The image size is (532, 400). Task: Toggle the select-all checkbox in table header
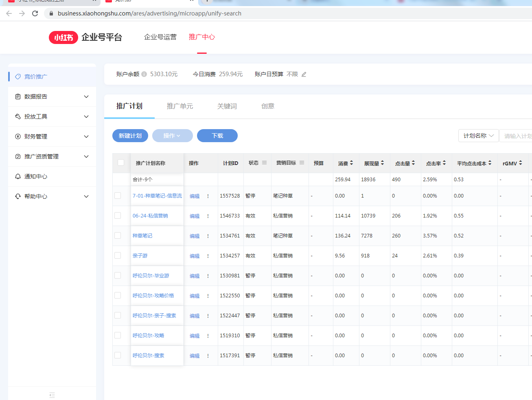(x=121, y=162)
